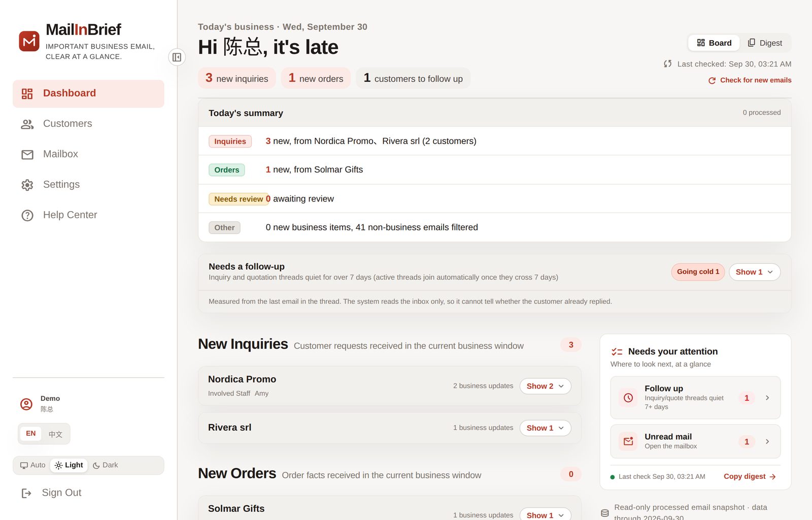
Task: Switch to Board view
Action: tap(714, 43)
